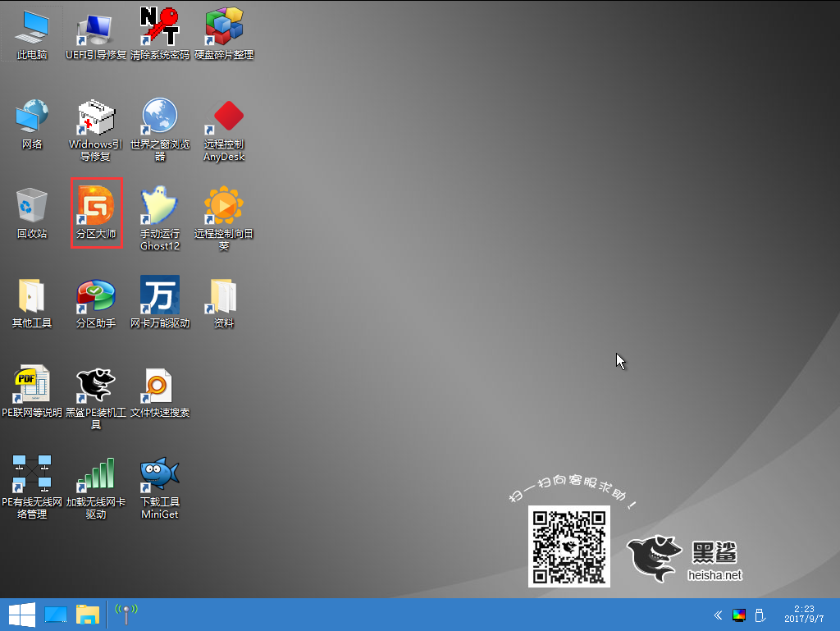Viewport: 840px width, 631px height.
Task: Click the Windows Start button
Action: pos(21,614)
